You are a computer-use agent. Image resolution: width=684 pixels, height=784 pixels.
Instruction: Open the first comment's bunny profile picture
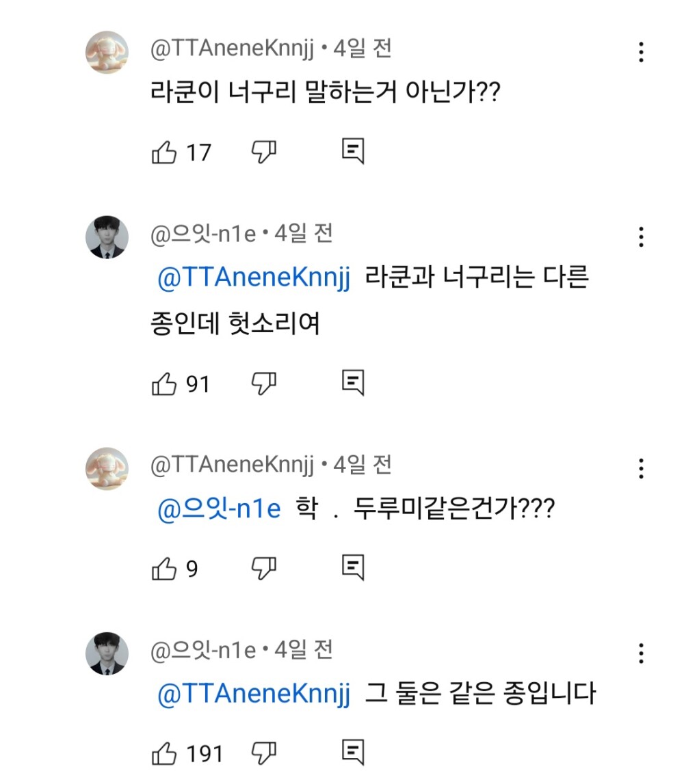point(107,52)
